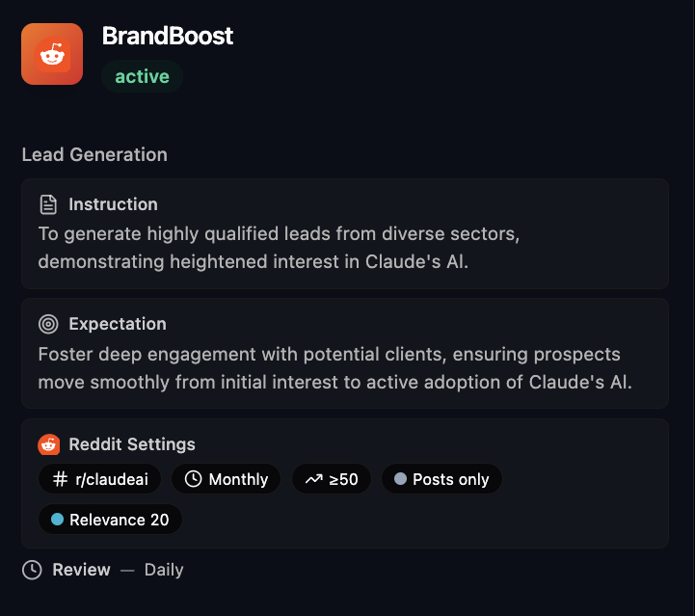Click the BrandBoost title
Screen dimensions: 695x616
point(168,37)
